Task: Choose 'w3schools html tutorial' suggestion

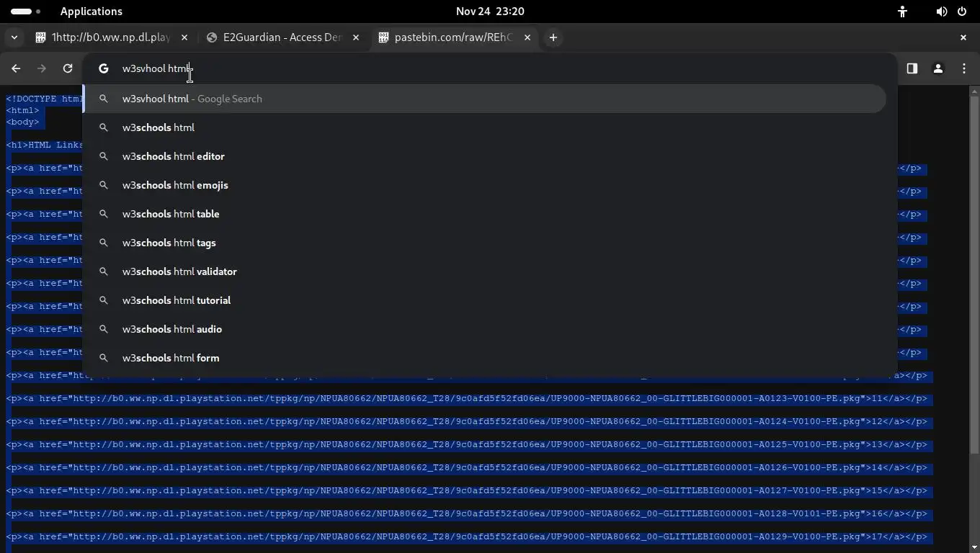Action: click(x=484, y=300)
